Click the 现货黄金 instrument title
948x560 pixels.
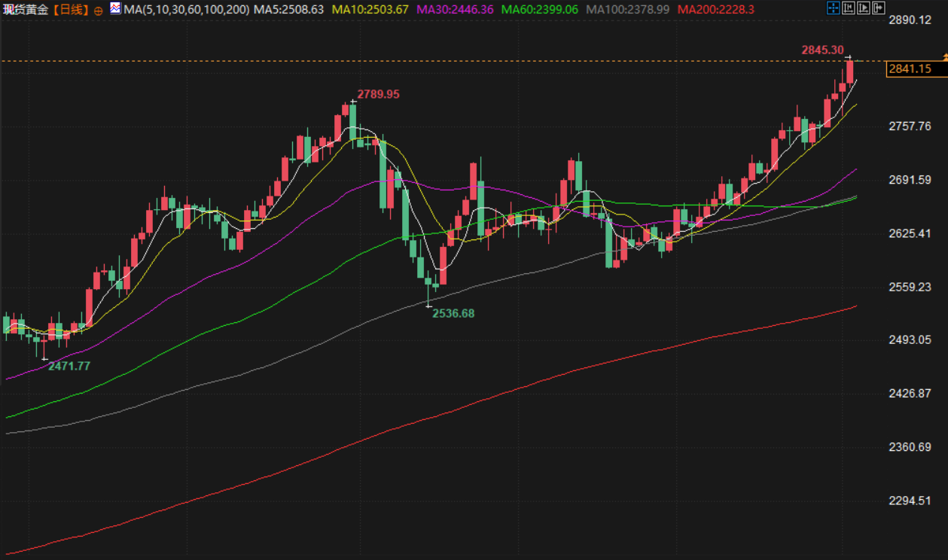coord(27,10)
